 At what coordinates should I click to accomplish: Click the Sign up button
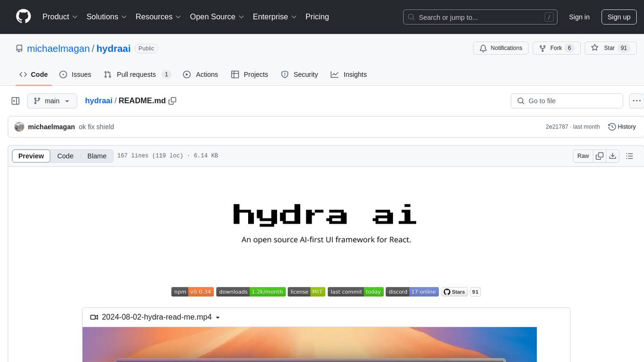point(619,17)
